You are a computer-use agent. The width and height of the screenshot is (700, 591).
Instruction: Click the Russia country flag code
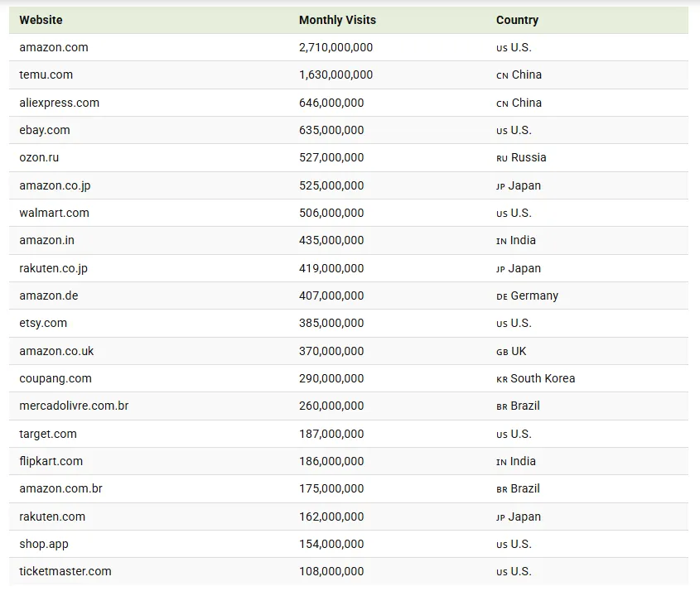[501, 158]
